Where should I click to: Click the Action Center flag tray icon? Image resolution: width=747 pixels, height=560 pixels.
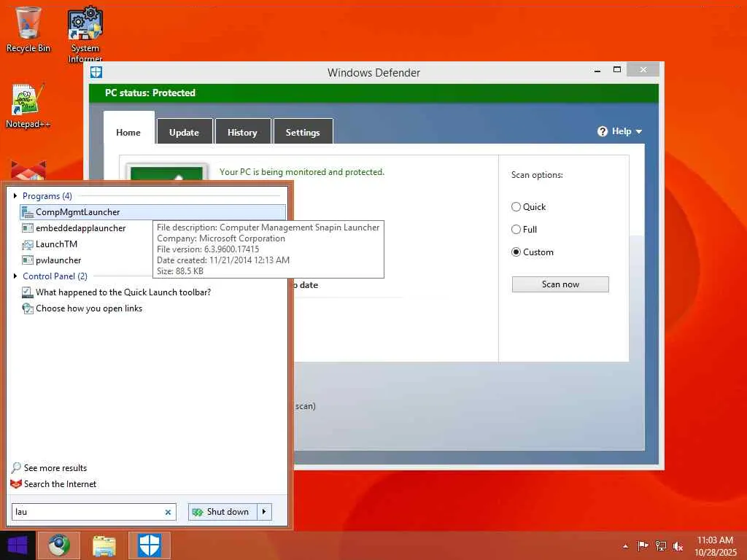[x=643, y=545]
